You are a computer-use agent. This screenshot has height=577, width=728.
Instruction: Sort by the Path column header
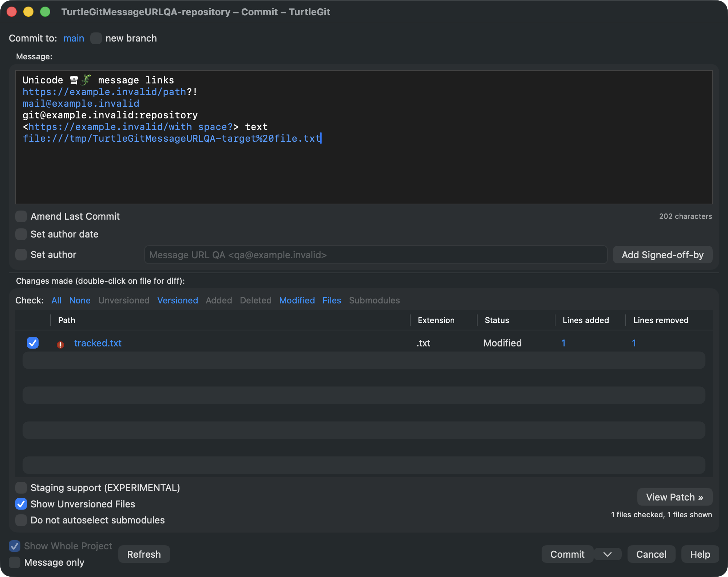point(230,320)
